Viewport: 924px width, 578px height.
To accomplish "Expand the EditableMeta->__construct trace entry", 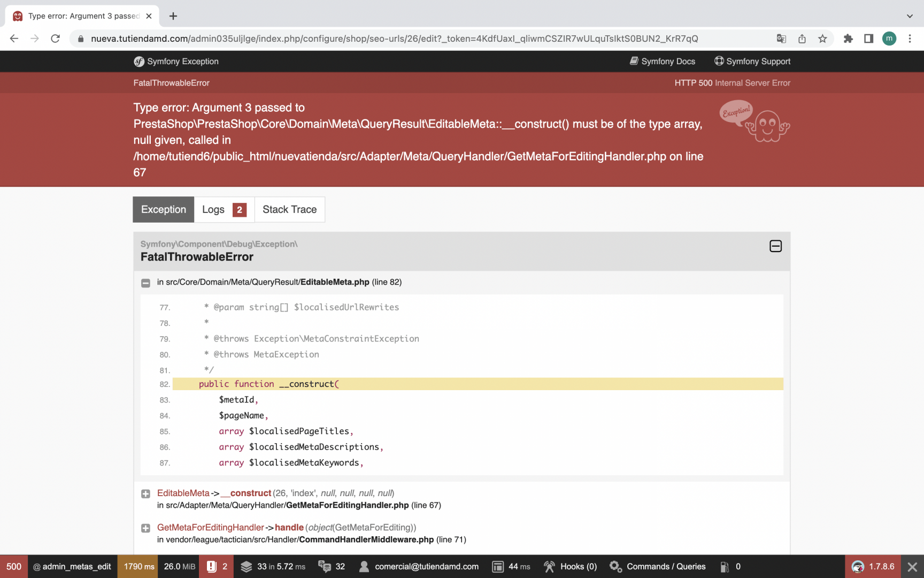I will (145, 494).
